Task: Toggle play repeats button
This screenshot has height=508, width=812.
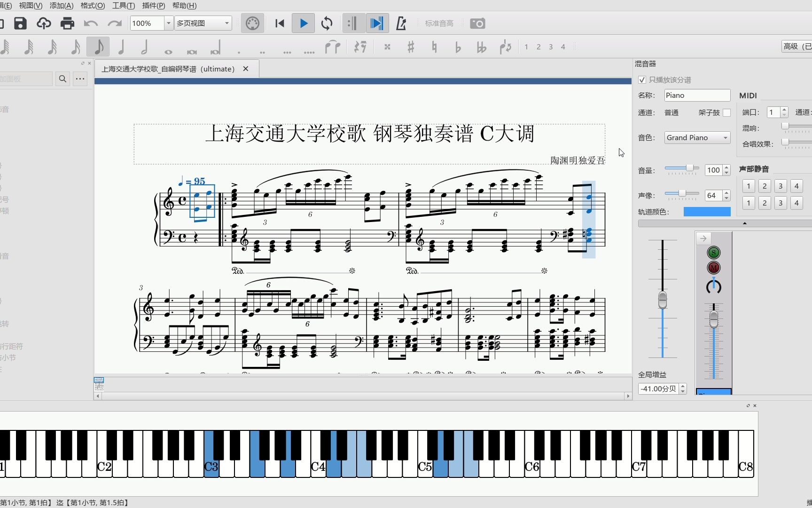Action: coord(353,23)
